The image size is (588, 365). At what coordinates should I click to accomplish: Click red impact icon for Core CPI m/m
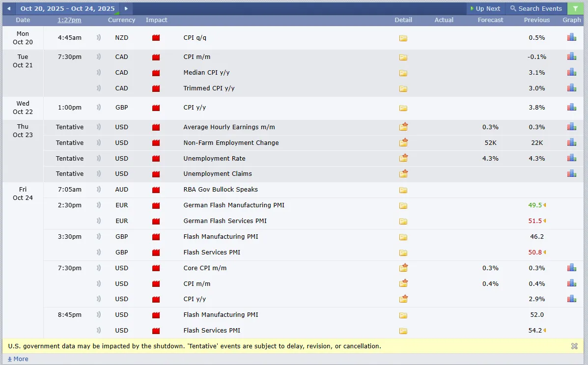click(156, 268)
